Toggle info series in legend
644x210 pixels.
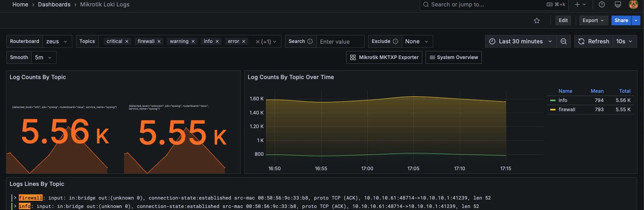coord(562,100)
